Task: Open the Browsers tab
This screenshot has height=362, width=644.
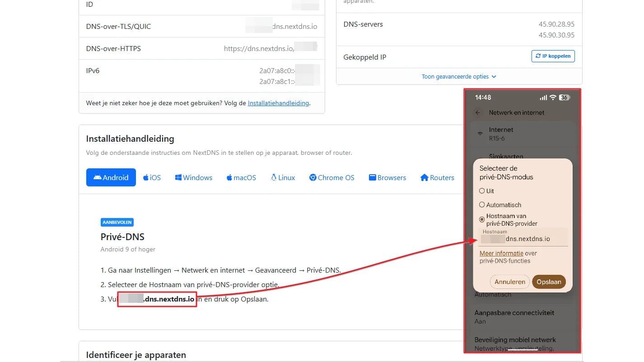Action: (x=387, y=177)
